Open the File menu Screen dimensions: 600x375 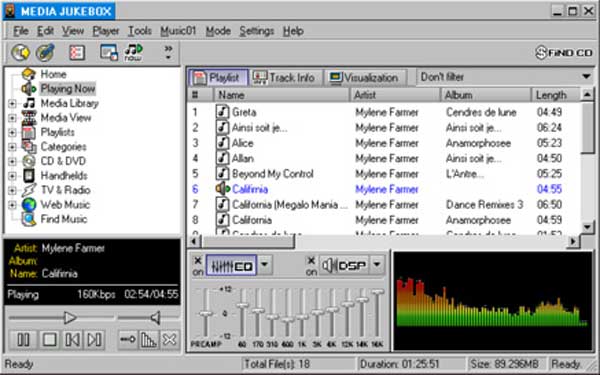click(x=21, y=31)
